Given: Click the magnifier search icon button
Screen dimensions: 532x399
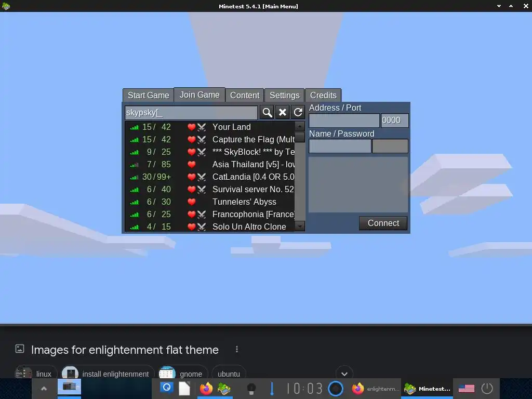Looking at the screenshot, I should 267,112.
